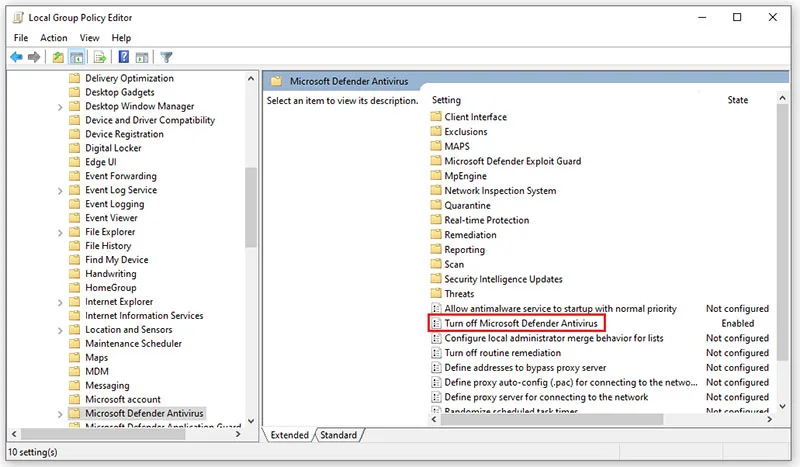800x467 pixels.
Task: Click the Client Interface folder icon
Action: (x=436, y=116)
